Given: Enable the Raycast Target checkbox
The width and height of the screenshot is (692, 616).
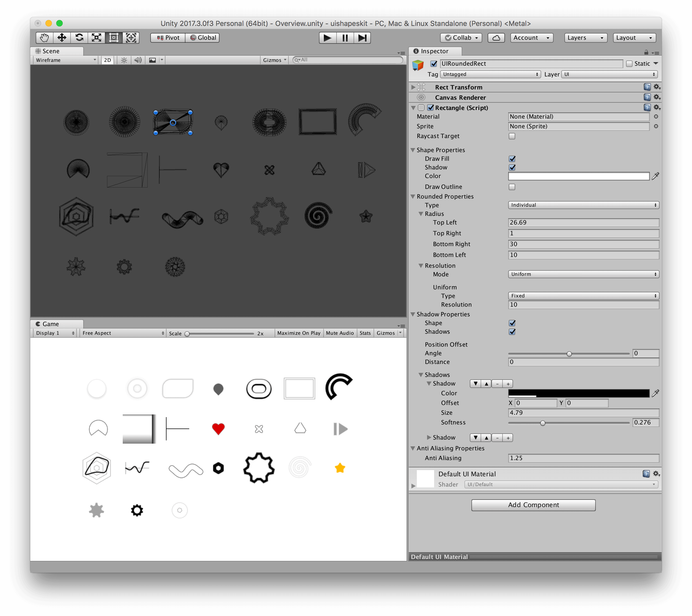Looking at the screenshot, I should [511, 136].
